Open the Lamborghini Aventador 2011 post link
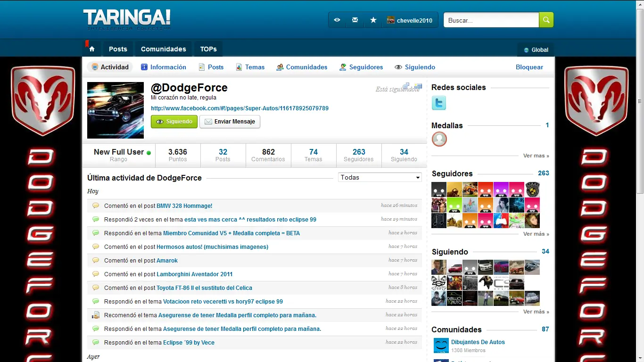 [195, 274]
